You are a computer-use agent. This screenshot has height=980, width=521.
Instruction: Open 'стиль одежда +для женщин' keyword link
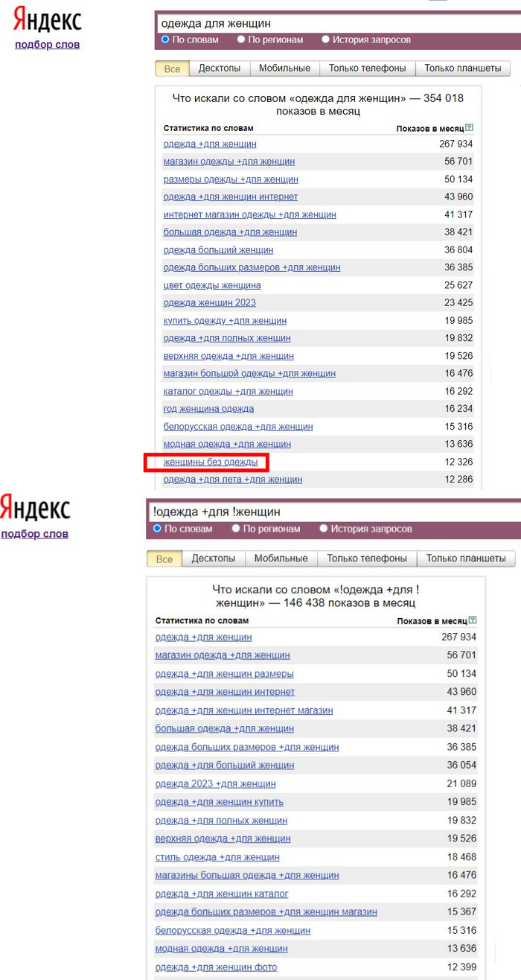point(217,858)
